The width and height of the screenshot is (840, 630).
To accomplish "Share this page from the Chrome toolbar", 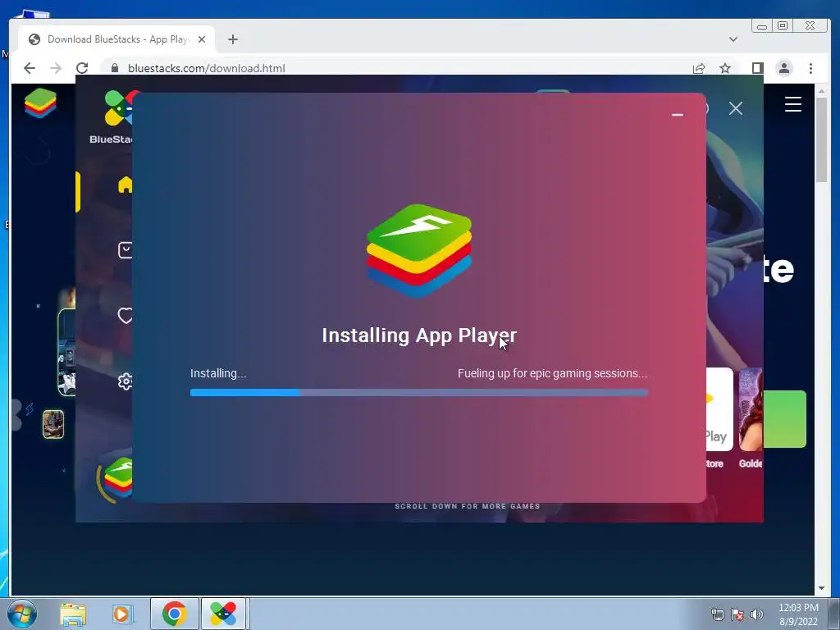I will coord(699,68).
